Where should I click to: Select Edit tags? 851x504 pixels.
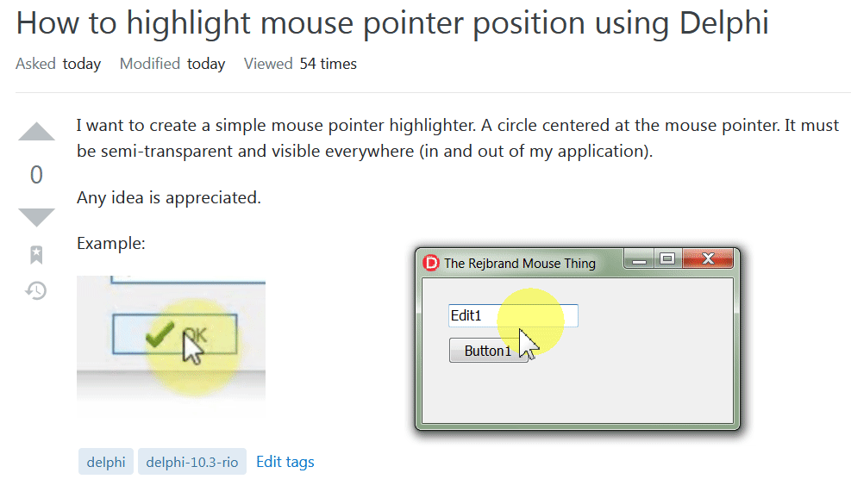pyautogui.click(x=285, y=462)
